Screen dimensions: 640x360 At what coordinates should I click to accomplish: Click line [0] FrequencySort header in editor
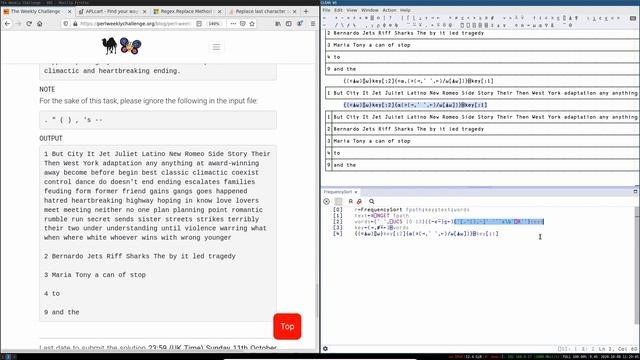point(412,209)
